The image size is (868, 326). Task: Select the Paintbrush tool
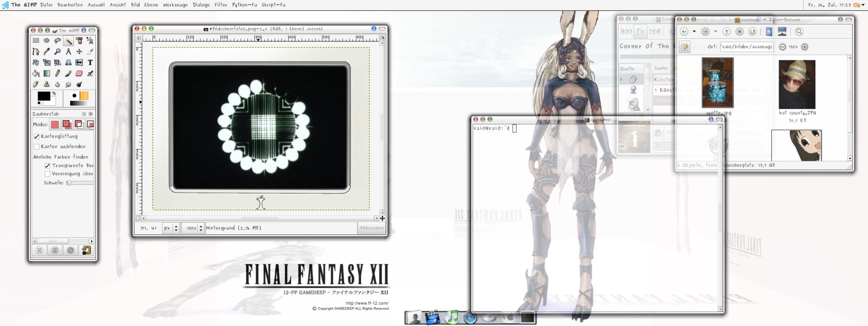pos(68,73)
